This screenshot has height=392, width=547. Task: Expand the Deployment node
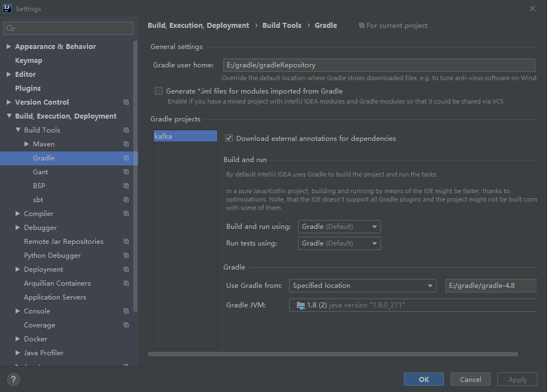(x=18, y=269)
